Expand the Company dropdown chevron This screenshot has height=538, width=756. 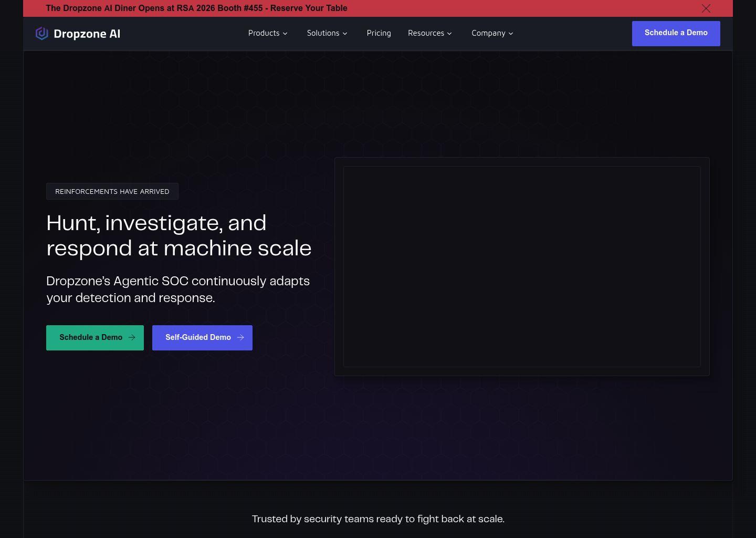(511, 34)
